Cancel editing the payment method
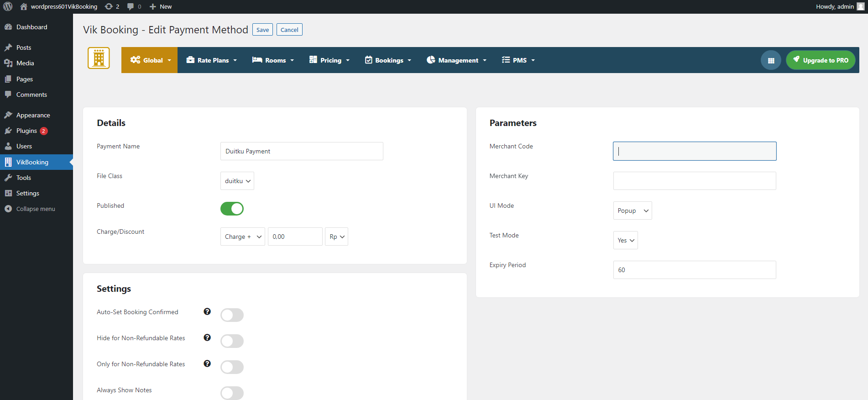This screenshot has height=400, width=868. pyautogui.click(x=289, y=30)
